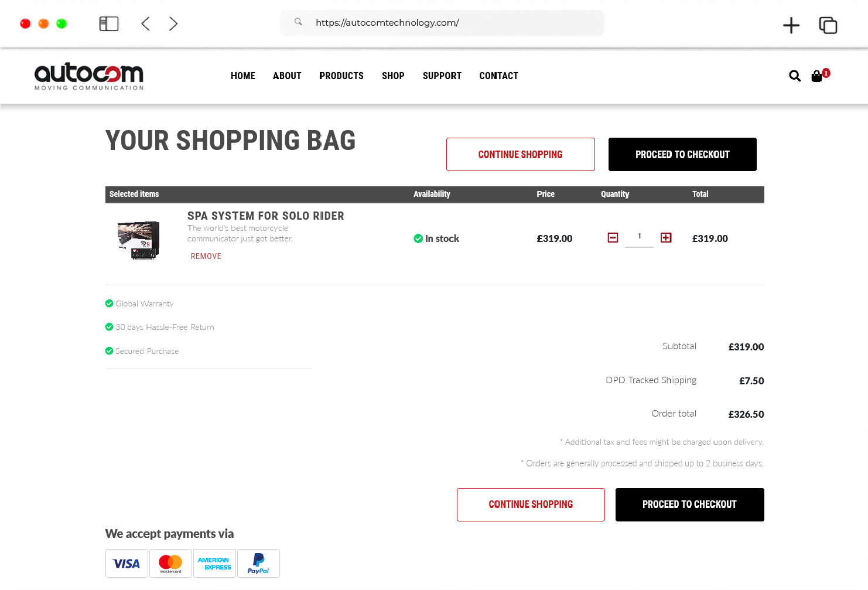
Task: Navigate to the Shop page
Action: click(393, 76)
